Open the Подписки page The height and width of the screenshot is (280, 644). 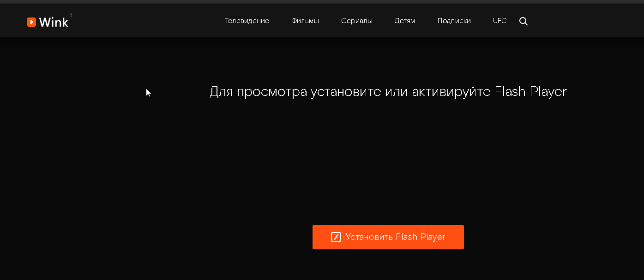pyautogui.click(x=454, y=21)
